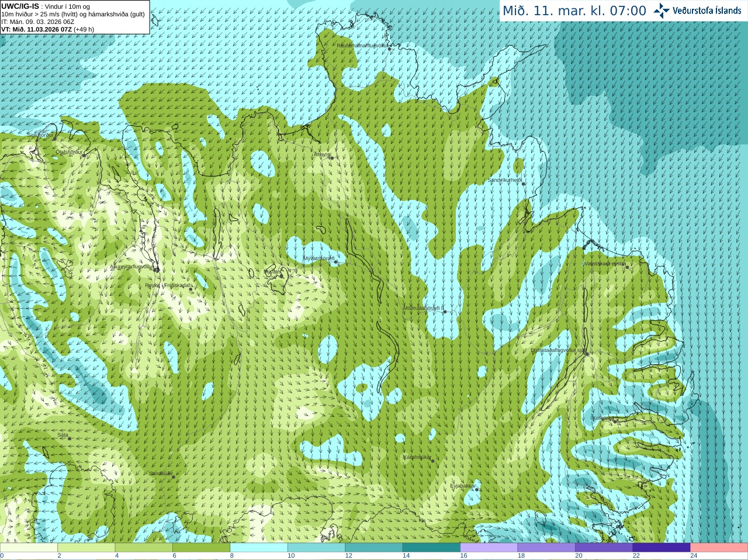Image resolution: width=748 pixels, height=560 pixels.
Task: Click the 8–10 m/s pale cyan swatch
Action: point(259,548)
